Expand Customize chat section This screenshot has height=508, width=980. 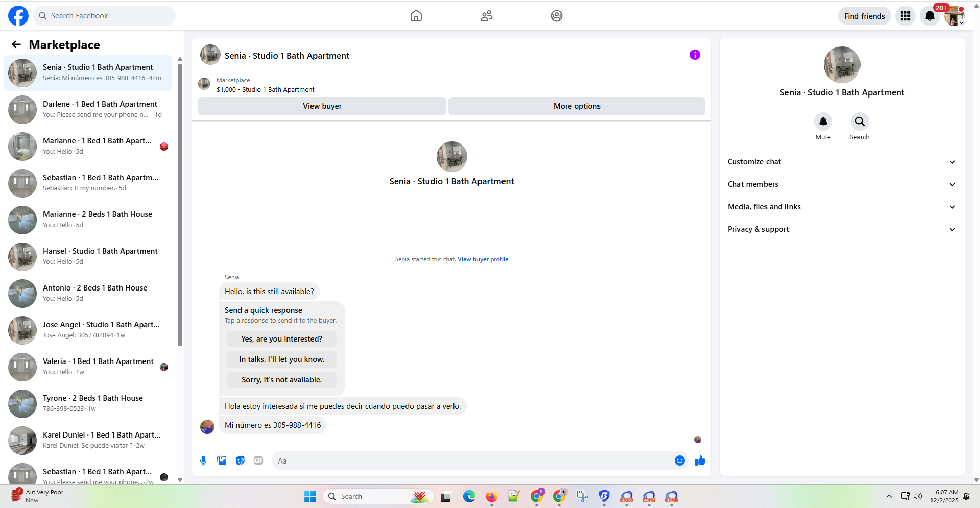(x=842, y=162)
